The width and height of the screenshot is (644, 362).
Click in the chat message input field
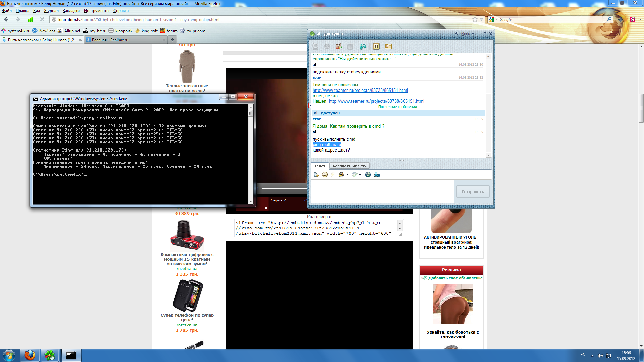(x=382, y=191)
